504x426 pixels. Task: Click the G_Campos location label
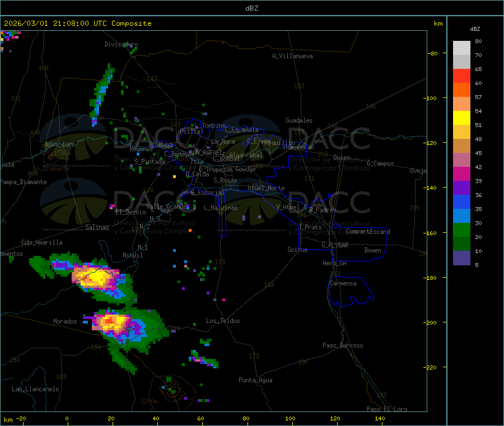click(381, 163)
